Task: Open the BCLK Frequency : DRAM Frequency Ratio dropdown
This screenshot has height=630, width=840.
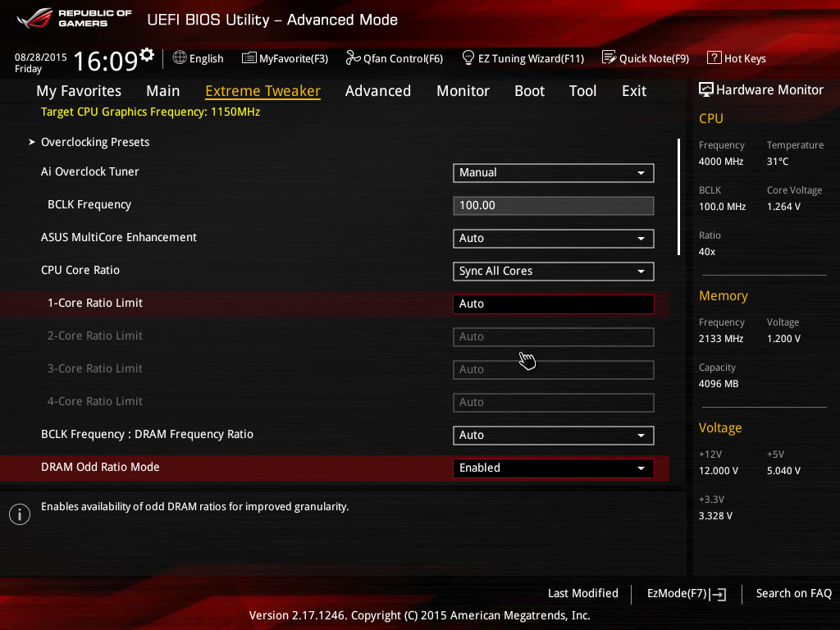Action: coord(554,436)
